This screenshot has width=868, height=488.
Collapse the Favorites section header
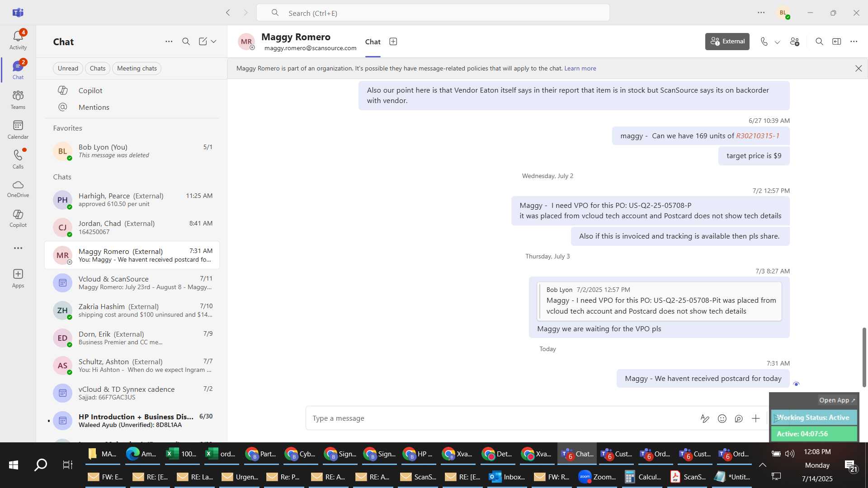click(x=68, y=128)
